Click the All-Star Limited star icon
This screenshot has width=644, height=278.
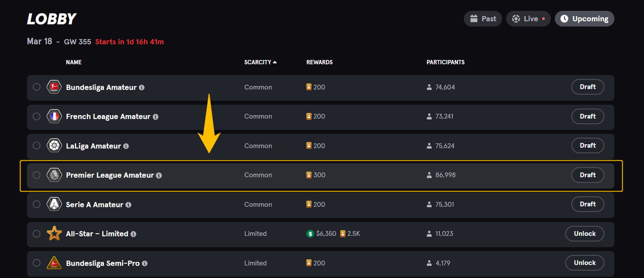click(x=54, y=234)
